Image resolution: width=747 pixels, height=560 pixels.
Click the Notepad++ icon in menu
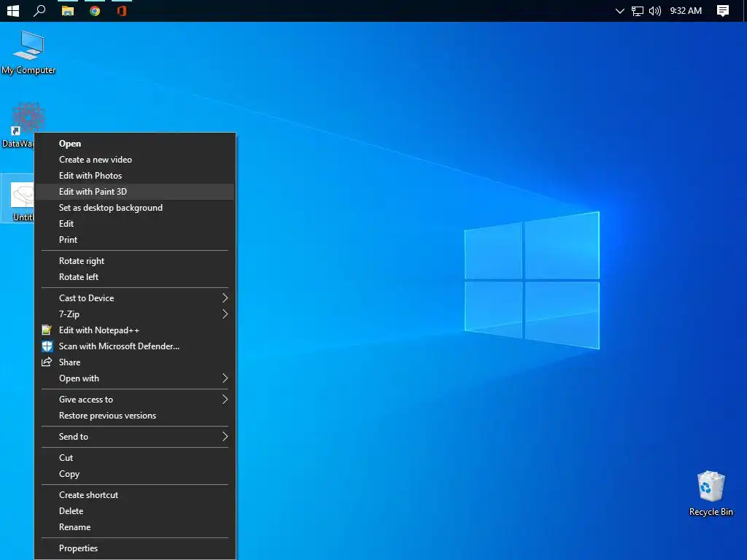[47, 330]
